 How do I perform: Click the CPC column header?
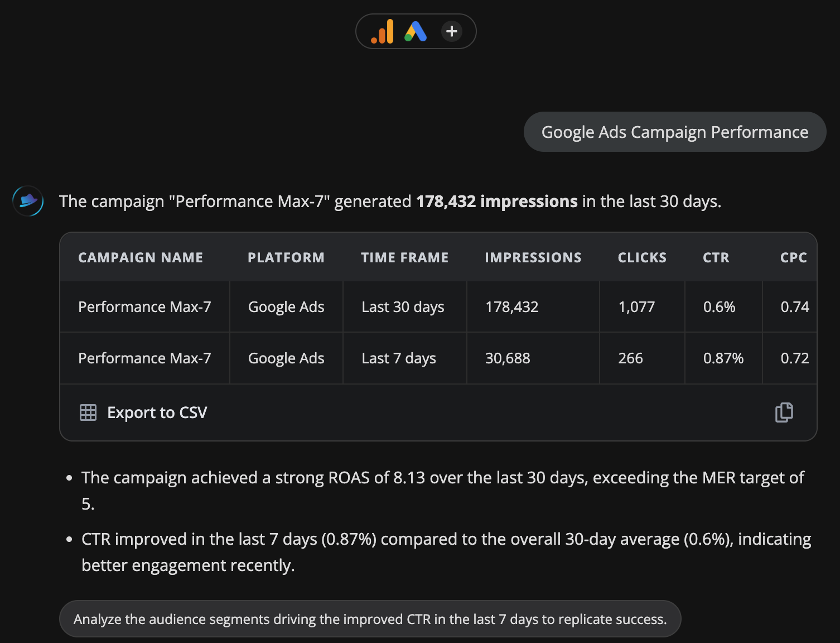click(793, 257)
